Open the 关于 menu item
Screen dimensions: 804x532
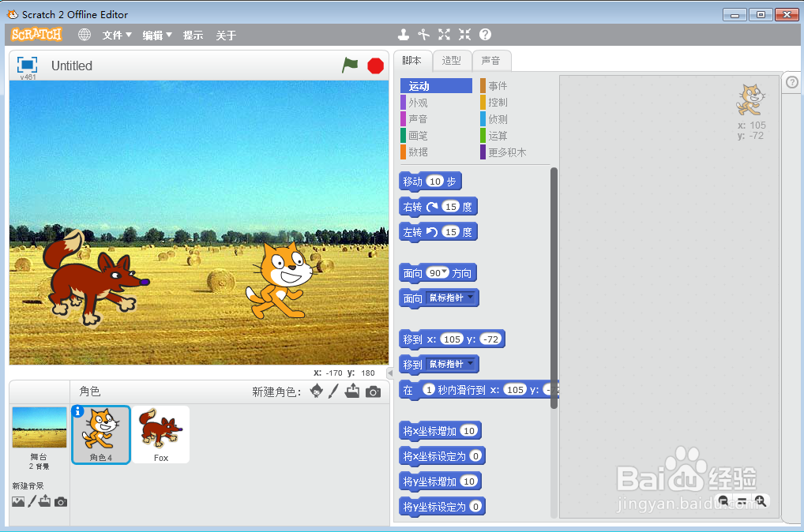[226, 35]
